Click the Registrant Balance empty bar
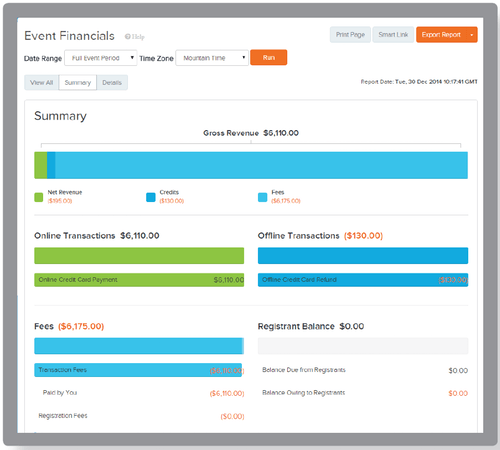The width and height of the screenshot is (500, 450). click(363, 346)
